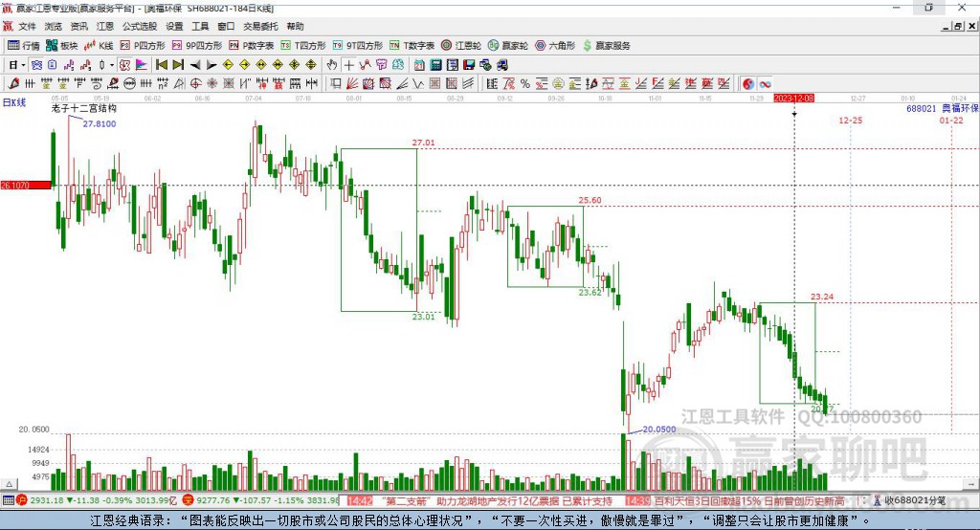The image size is (980, 530).
Task: Click the 沪 Shanghai index badge
Action: pyautogui.click(x=21, y=500)
